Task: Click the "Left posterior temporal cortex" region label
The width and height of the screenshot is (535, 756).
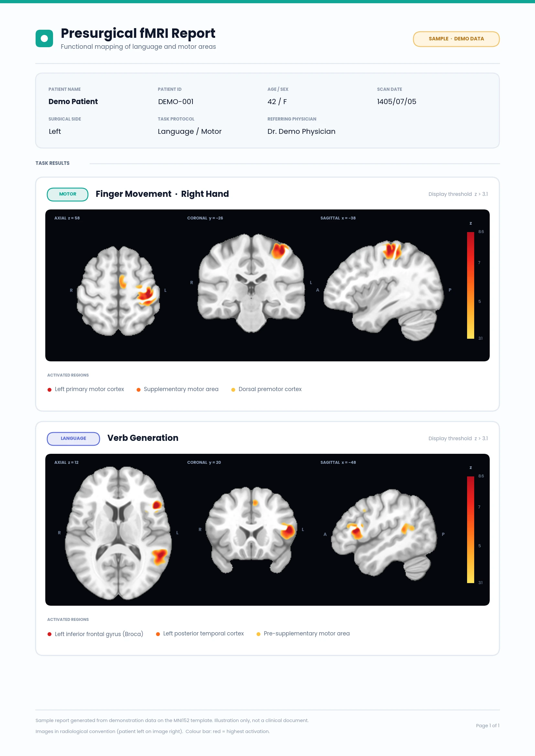Action: point(203,634)
